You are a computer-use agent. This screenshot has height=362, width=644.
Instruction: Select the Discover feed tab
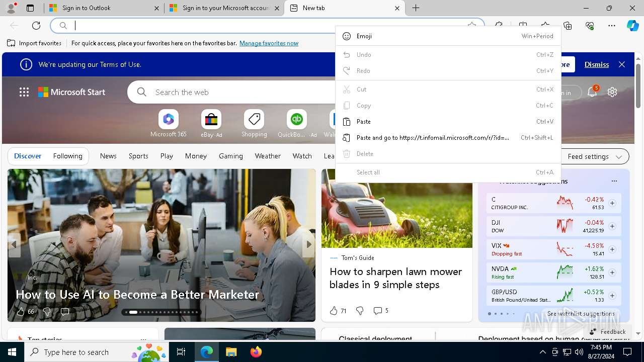tap(28, 156)
